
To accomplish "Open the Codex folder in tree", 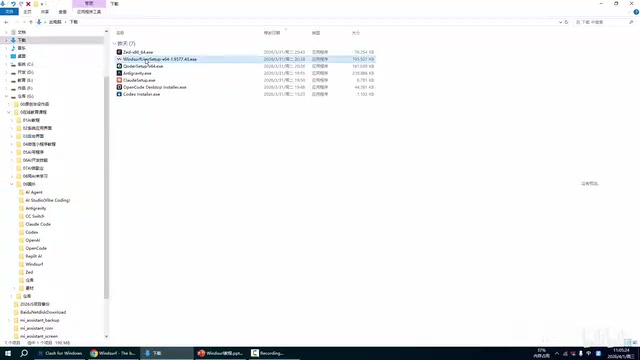I will point(32,232).
